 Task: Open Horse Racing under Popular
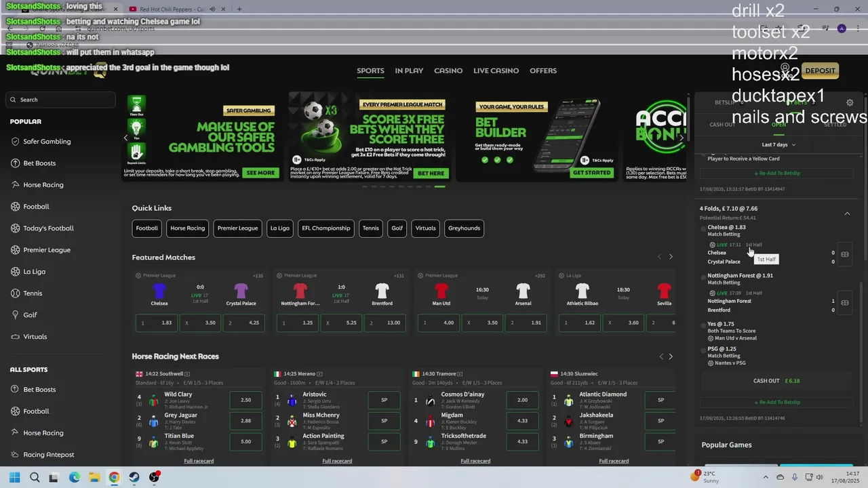click(37, 185)
